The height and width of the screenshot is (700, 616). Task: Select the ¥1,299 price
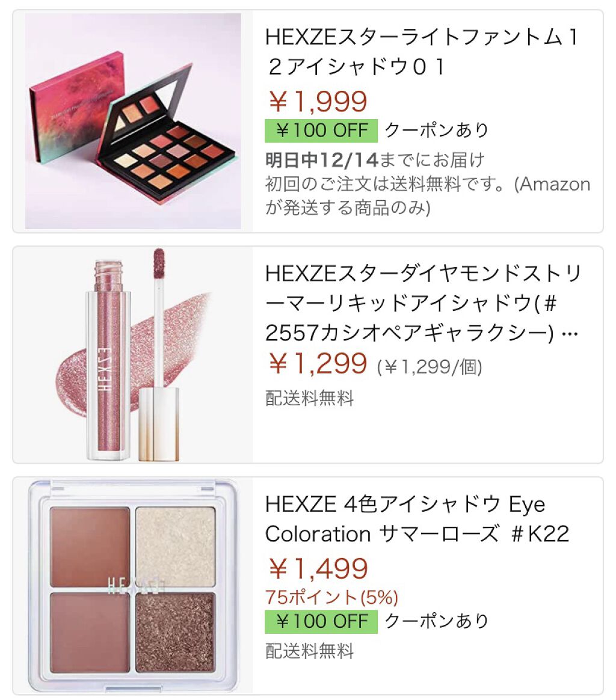point(318,363)
